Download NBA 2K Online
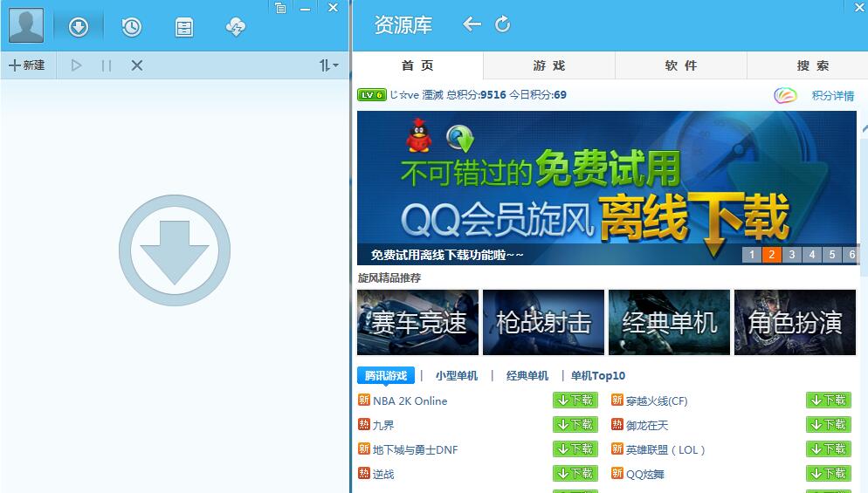The width and height of the screenshot is (868, 493). [x=575, y=400]
